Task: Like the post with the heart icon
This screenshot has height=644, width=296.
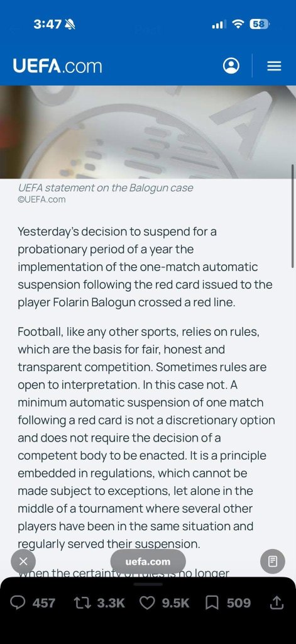Action: [148, 602]
